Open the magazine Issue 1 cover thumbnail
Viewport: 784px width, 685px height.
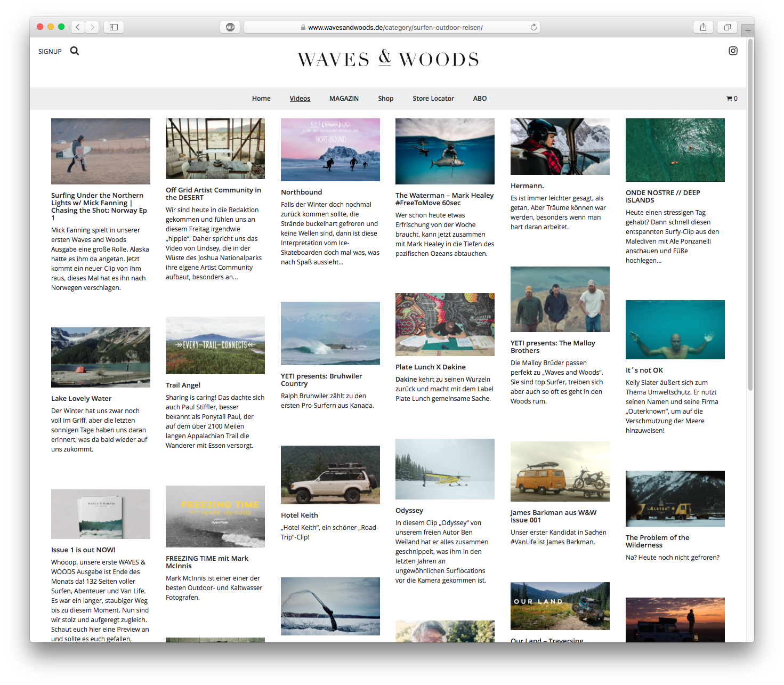click(x=101, y=514)
